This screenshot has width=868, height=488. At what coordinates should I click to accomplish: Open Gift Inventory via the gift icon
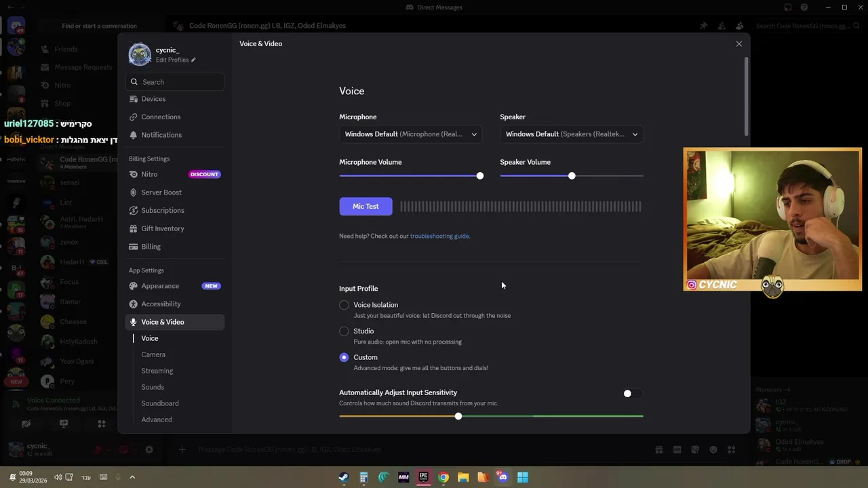coord(134,228)
